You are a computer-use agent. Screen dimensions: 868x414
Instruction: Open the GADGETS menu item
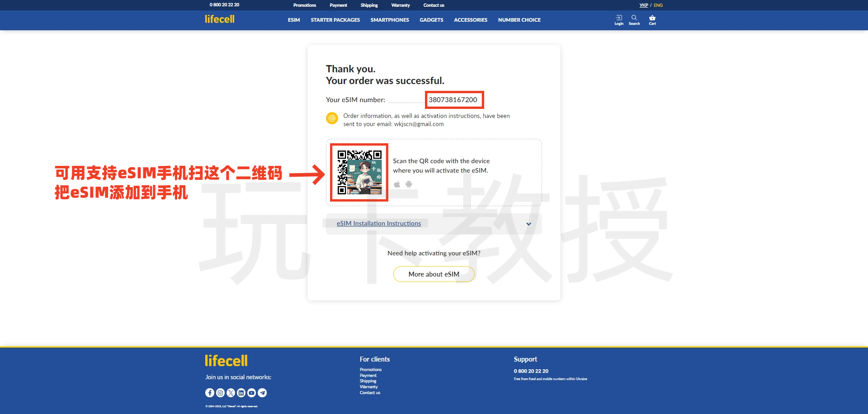(431, 20)
